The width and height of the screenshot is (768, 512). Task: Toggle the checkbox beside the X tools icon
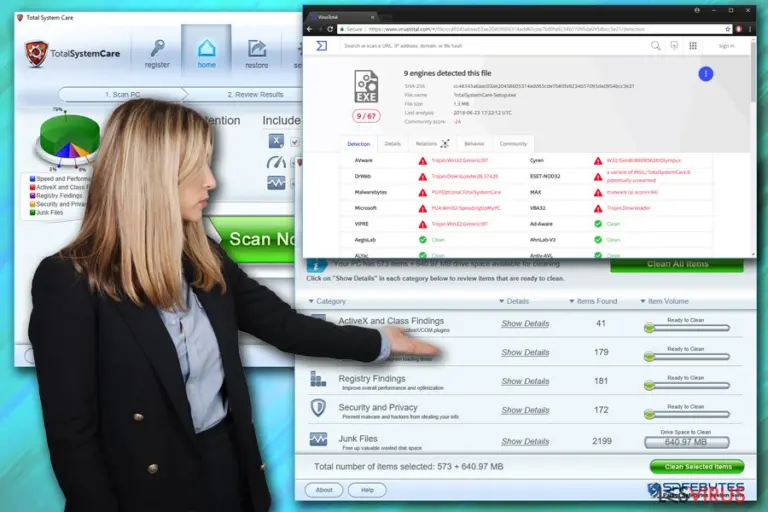(x=295, y=142)
